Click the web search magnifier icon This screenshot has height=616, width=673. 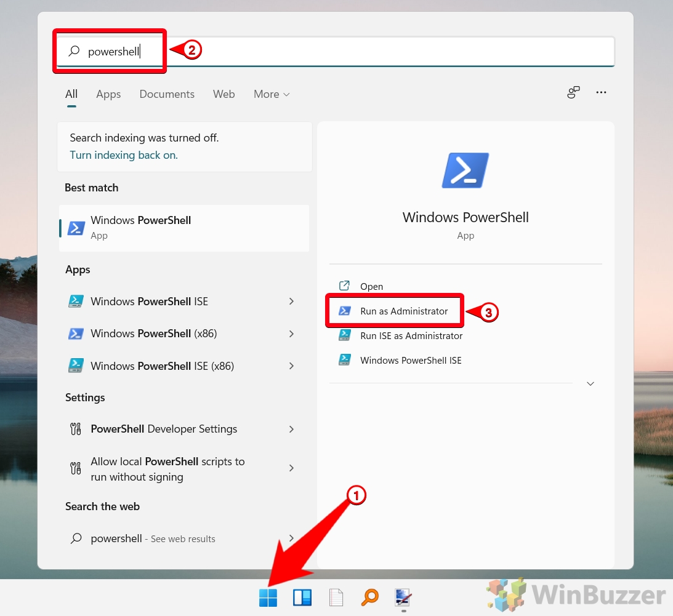point(76,538)
